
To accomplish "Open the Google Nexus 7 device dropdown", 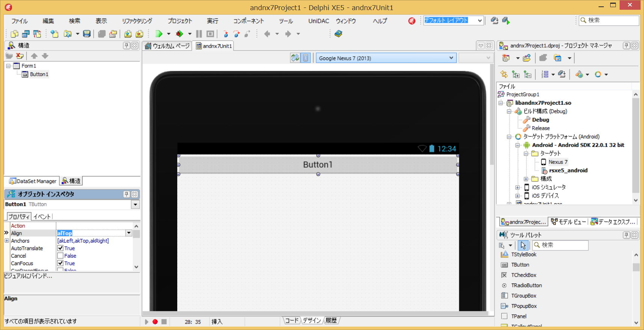I will (451, 58).
